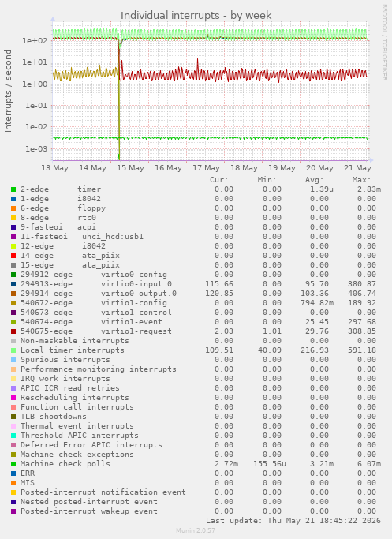
Task: Click the green timer legend swatch
Action: (13, 189)
